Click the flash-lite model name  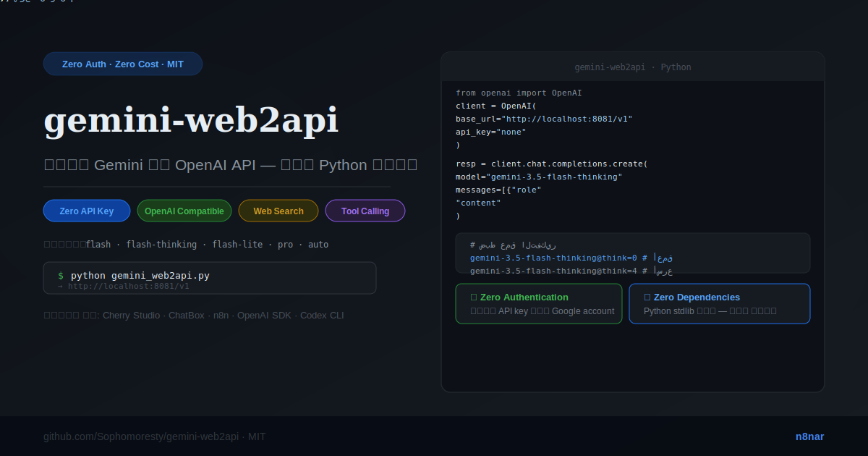click(237, 245)
